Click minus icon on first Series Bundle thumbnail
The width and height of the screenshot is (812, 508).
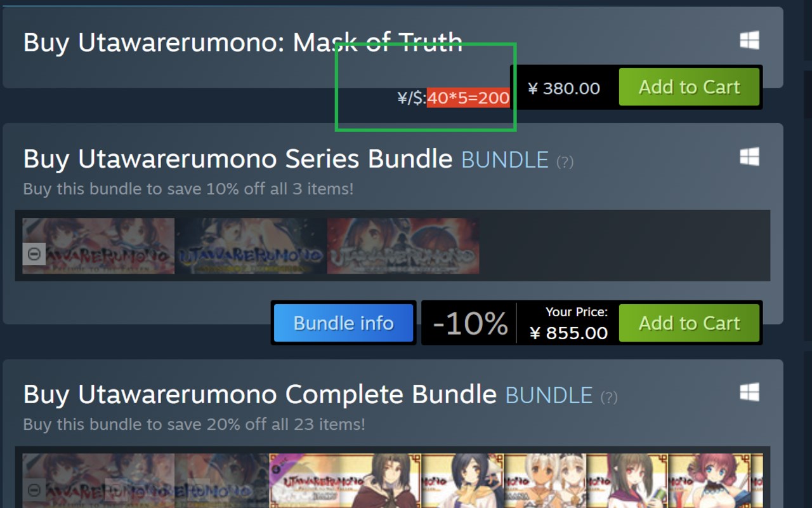34,255
